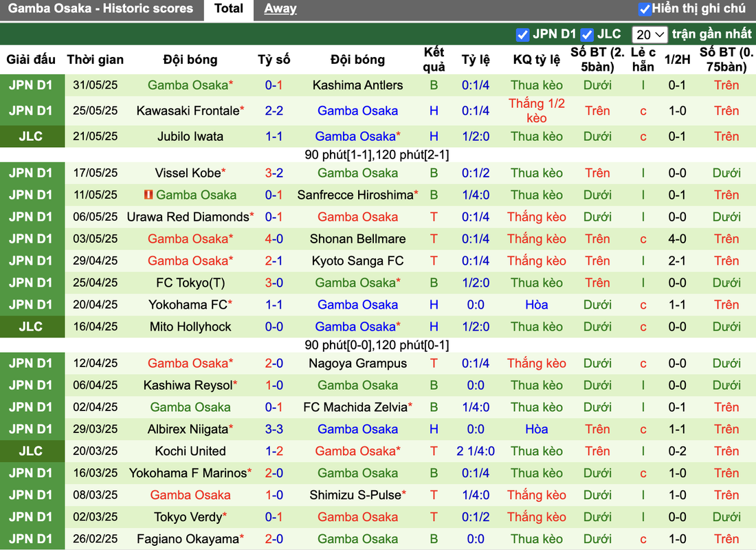Viewport: 756px width, 550px height.
Task: Click the 1/2H column header
Action: point(677,59)
